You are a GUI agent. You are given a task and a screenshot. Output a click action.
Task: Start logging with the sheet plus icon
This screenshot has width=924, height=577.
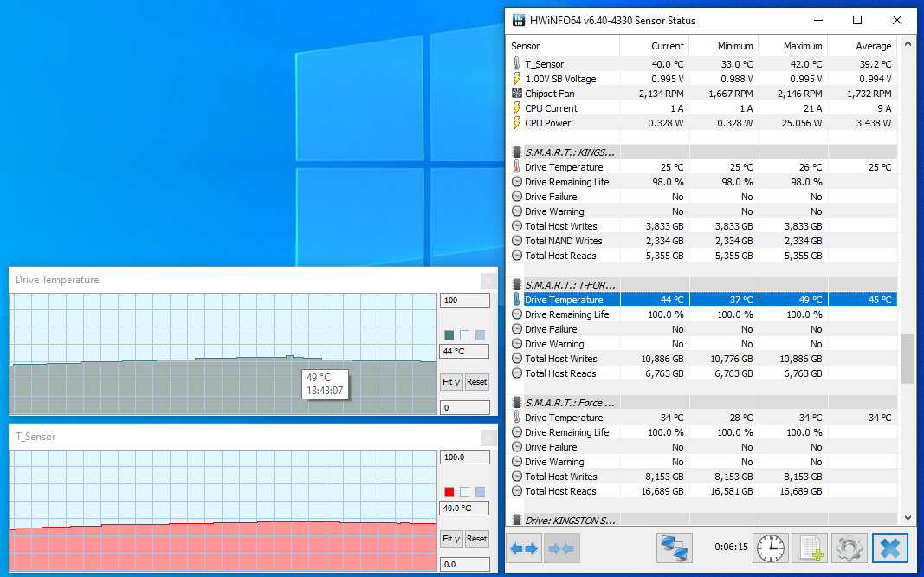click(810, 548)
